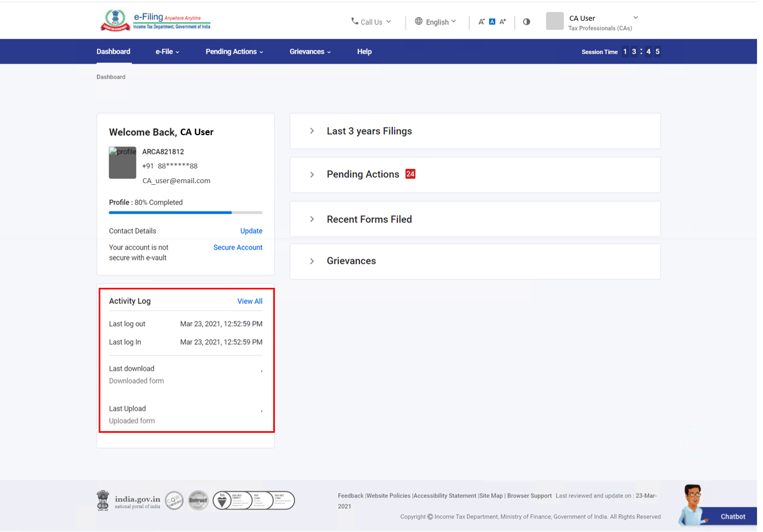Open the Grievances menu in navigation bar
The image size is (763, 532).
pos(310,52)
